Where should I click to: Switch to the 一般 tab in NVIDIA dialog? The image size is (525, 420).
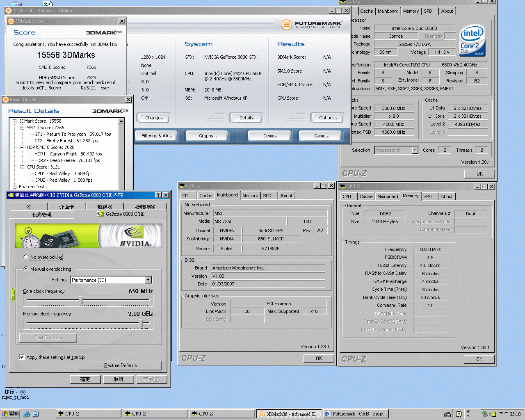pos(26,207)
